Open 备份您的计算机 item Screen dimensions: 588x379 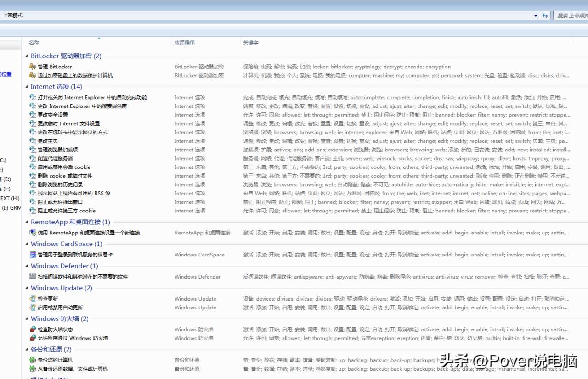pos(55,360)
